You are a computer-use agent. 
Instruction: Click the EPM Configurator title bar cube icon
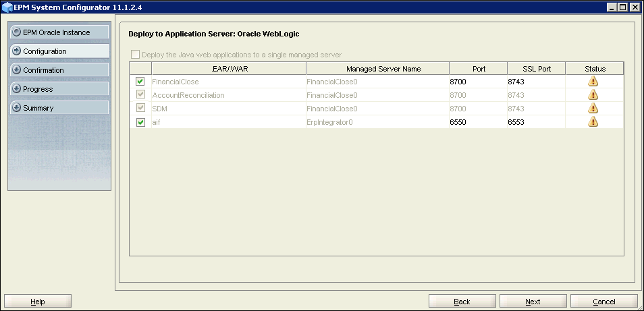pos(7,7)
